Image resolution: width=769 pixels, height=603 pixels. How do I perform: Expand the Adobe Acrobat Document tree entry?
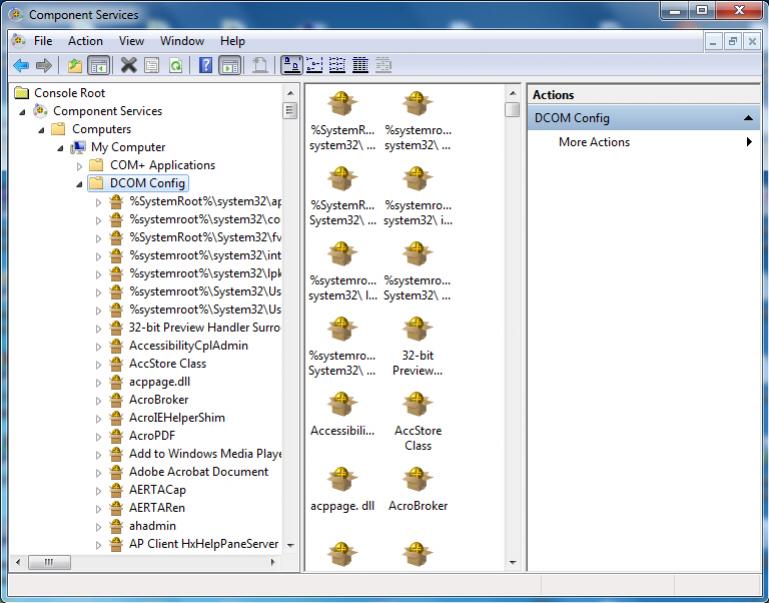[x=99, y=473]
